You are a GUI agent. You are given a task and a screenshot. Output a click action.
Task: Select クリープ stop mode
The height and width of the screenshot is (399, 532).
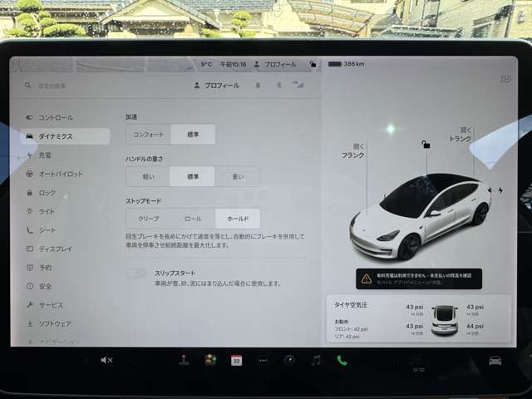pyautogui.click(x=148, y=219)
